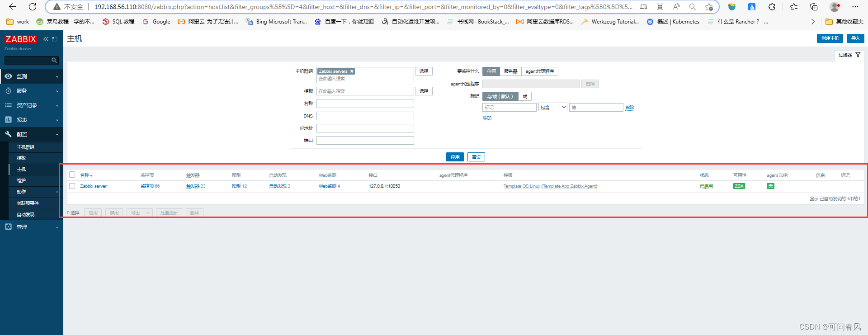
Task: Tick the checkbox for Zabbix server row
Action: click(x=72, y=186)
